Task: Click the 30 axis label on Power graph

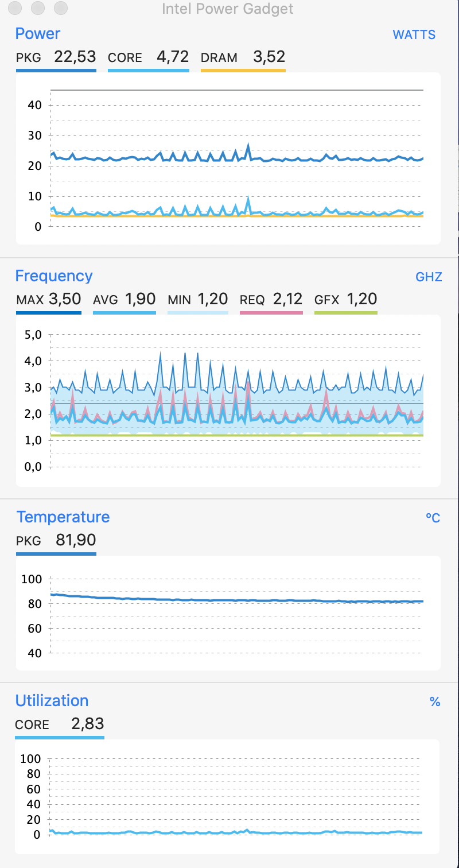Action: [34, 135]
